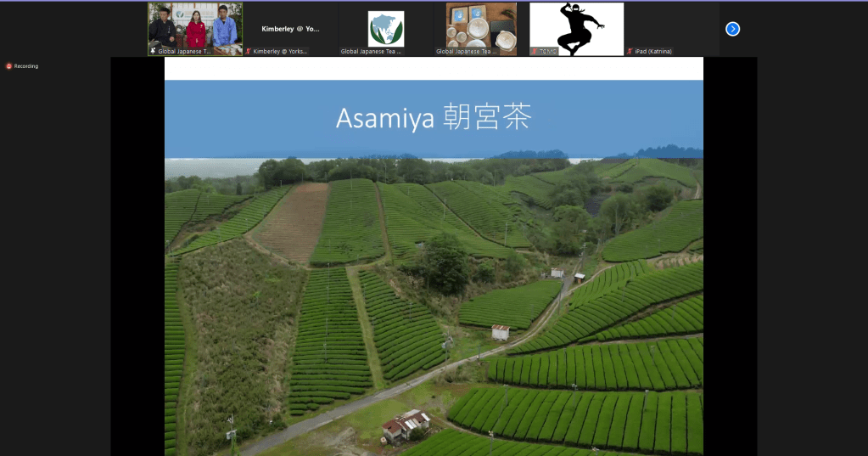Viewport: 868px width, 456px height.
Task: Select Kimberley's participant tile
Action: pyautogui.click(x=290, y=24)
